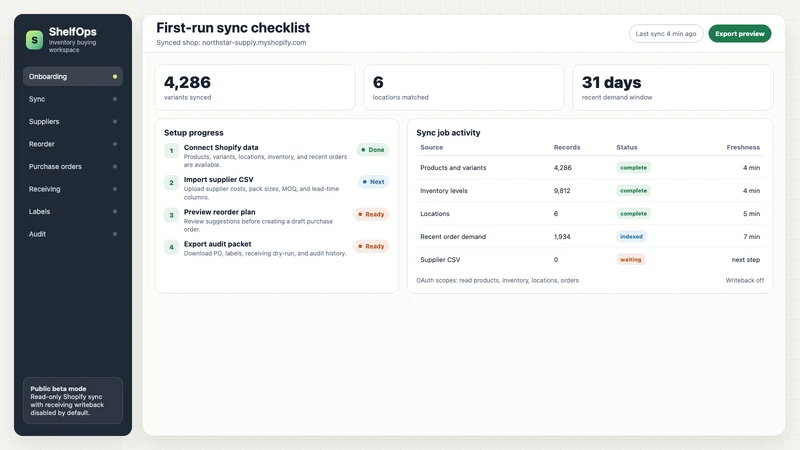Click complete status of Inventory levels

pos(633,190)
